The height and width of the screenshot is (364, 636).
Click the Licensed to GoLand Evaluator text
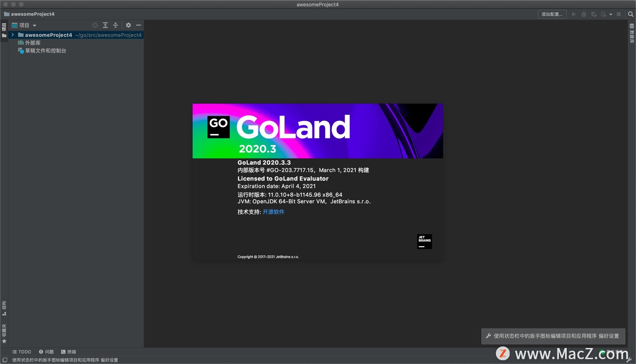tap(283, 179)
